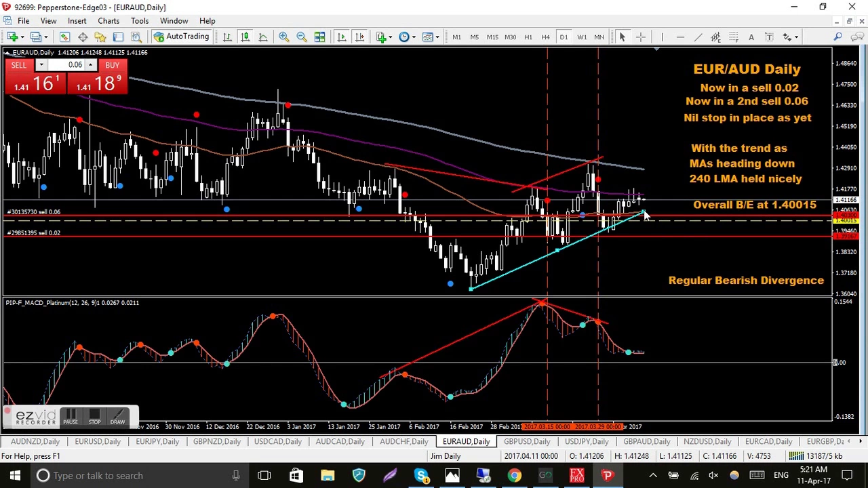Viewport: 868px width, 488px height.
Task: Select the cursor arrow tool
Action: [622, 37]
